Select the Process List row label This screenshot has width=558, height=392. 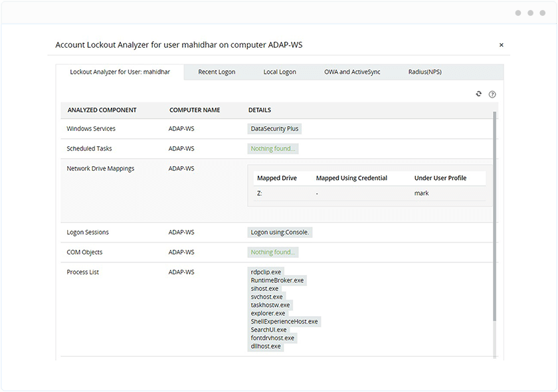pos(82,272)
